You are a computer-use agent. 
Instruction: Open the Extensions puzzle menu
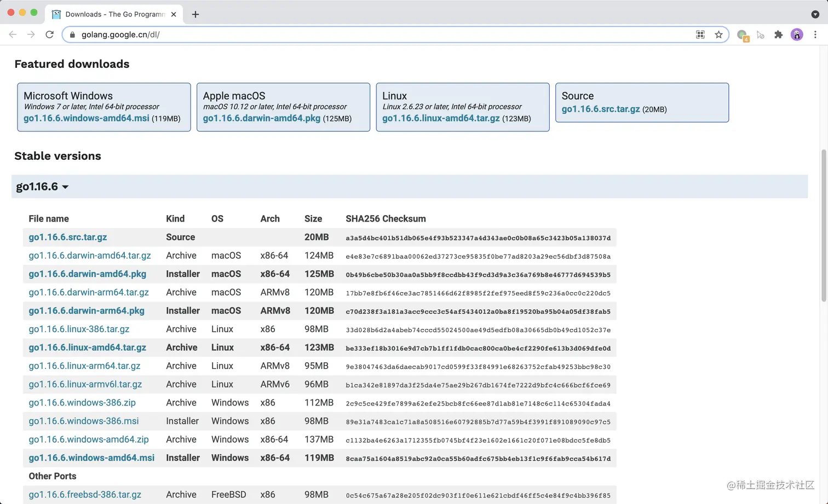point(778,34)
